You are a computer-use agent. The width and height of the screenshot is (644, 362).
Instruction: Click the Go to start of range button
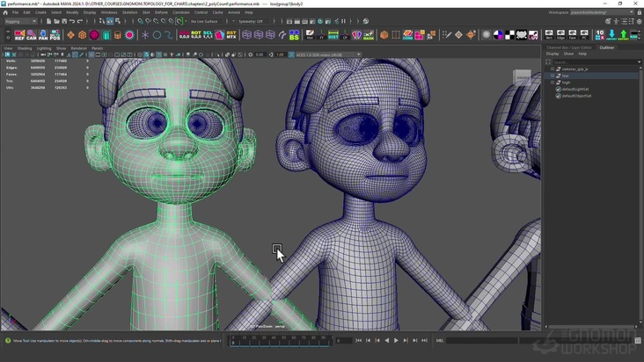point(359,340)
